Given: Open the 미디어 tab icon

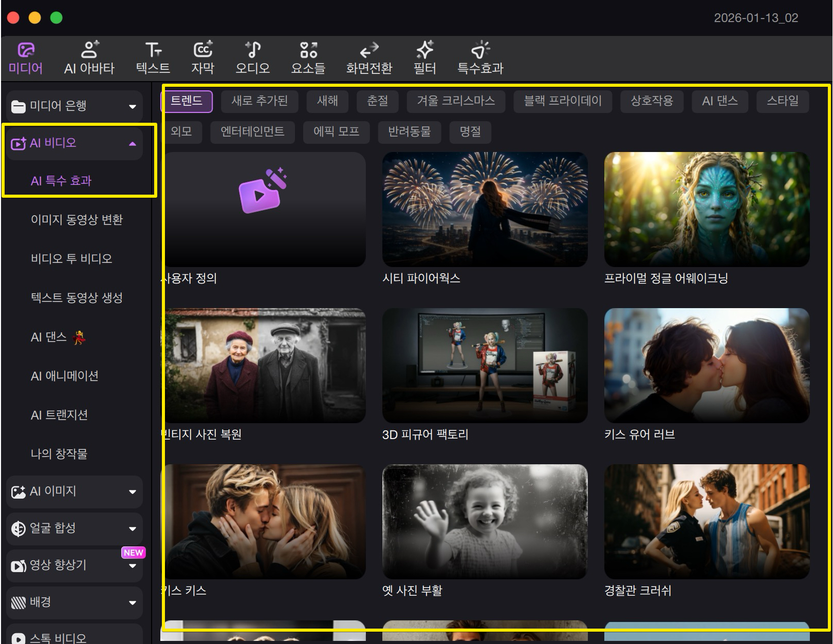Looking at the screenshot, I should coord(26,50).
